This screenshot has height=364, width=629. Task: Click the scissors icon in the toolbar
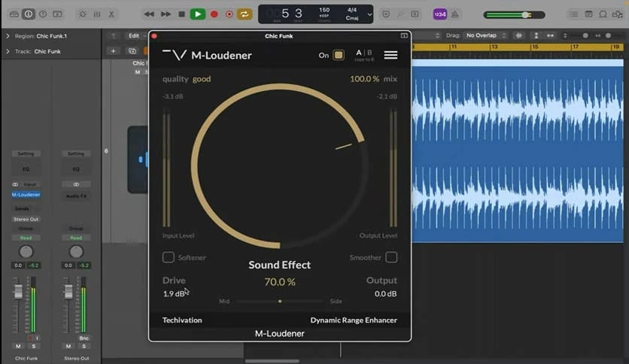(x=112, y=14)
